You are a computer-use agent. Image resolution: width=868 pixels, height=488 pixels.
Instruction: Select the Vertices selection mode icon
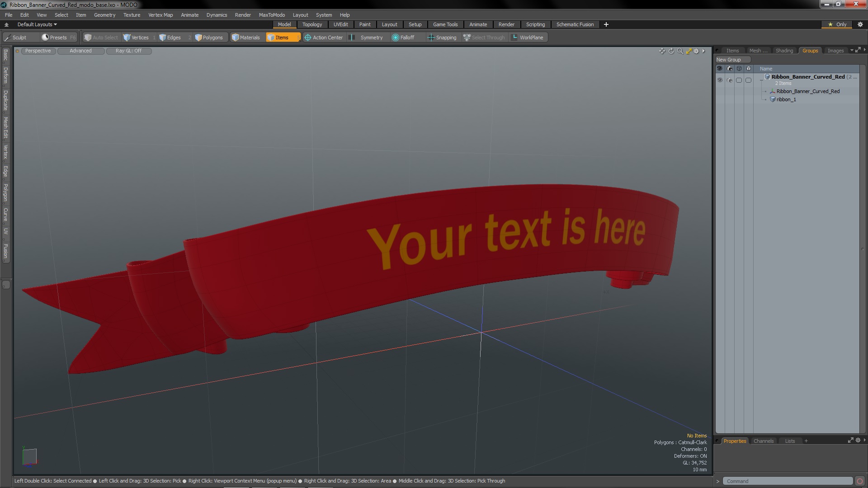[127, 38]
